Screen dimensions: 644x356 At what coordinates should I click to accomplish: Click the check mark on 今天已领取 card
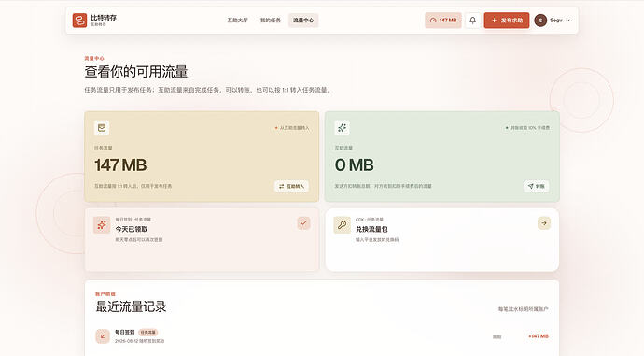click(x=303, y=223)
